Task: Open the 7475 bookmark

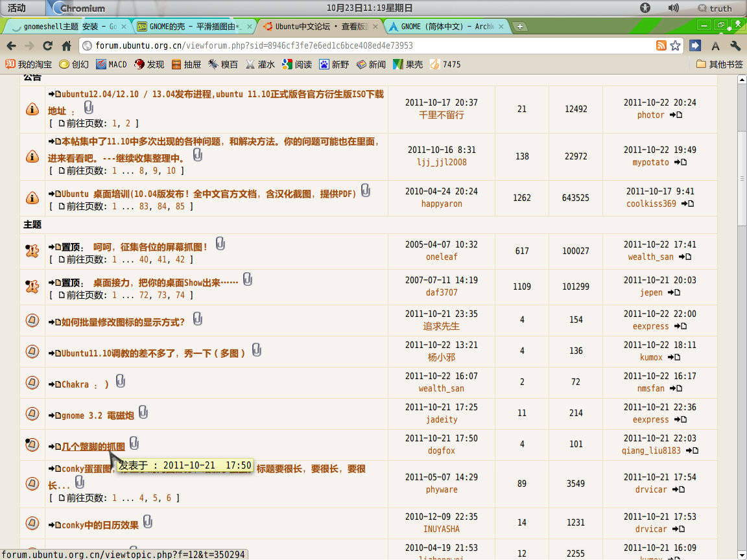Action: [445, 64]
